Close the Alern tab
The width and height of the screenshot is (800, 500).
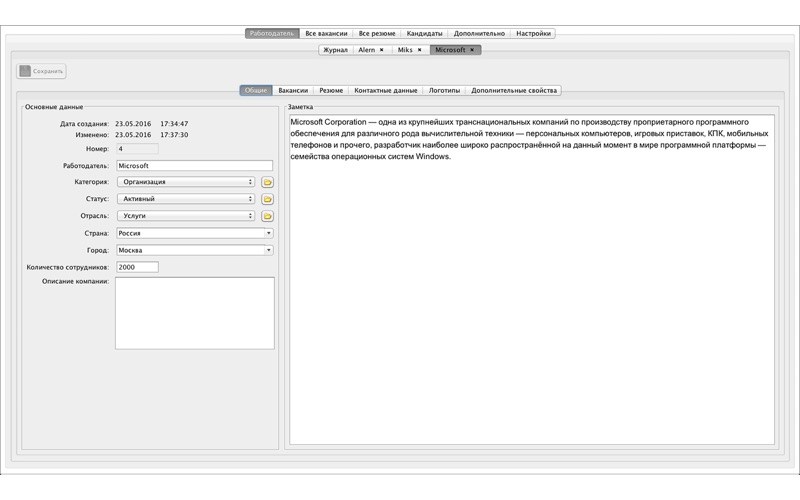pos(382,50)
